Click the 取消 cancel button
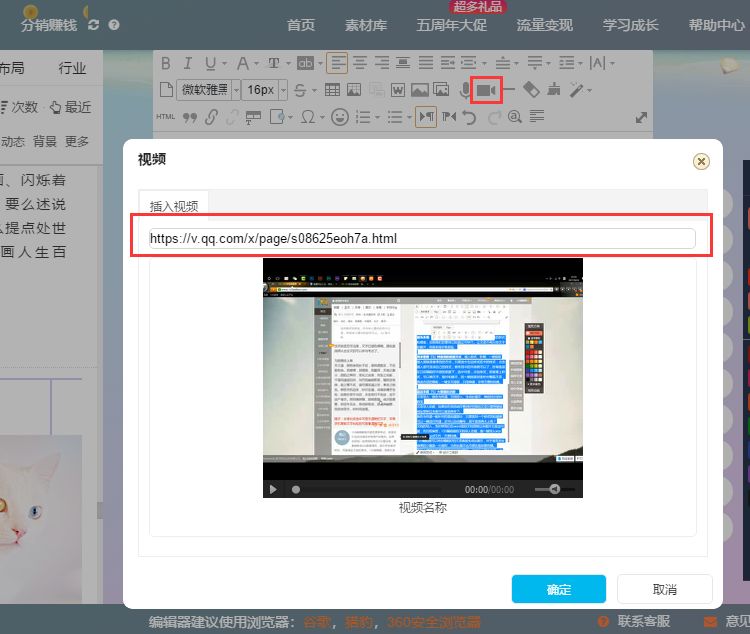The image size is (750, 634). click(664, 589)
